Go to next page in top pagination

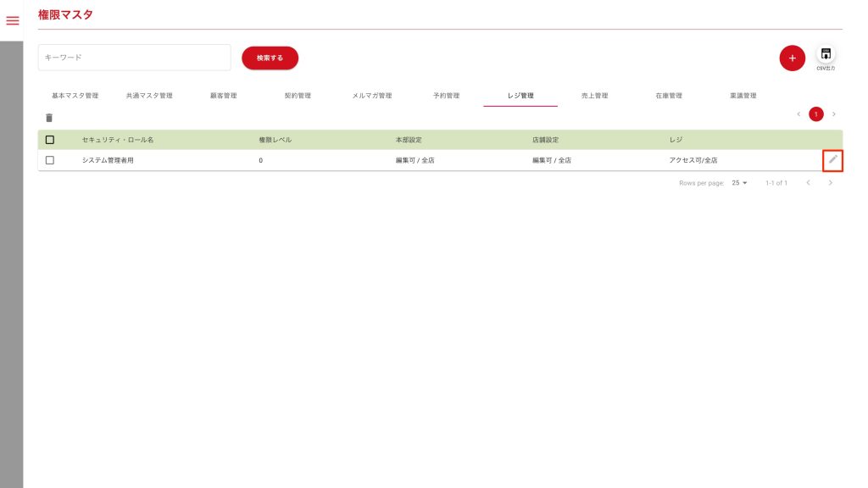coord(834,114)
